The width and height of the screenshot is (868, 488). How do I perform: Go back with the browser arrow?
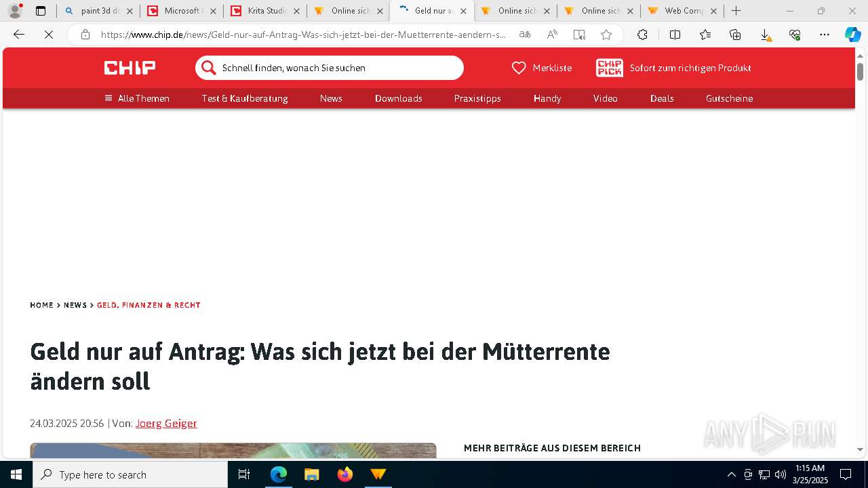tap(19, 35)
